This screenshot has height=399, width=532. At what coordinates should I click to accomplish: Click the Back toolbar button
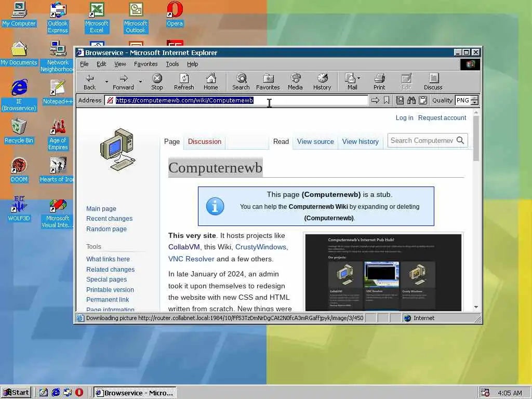tap(89, 82)
